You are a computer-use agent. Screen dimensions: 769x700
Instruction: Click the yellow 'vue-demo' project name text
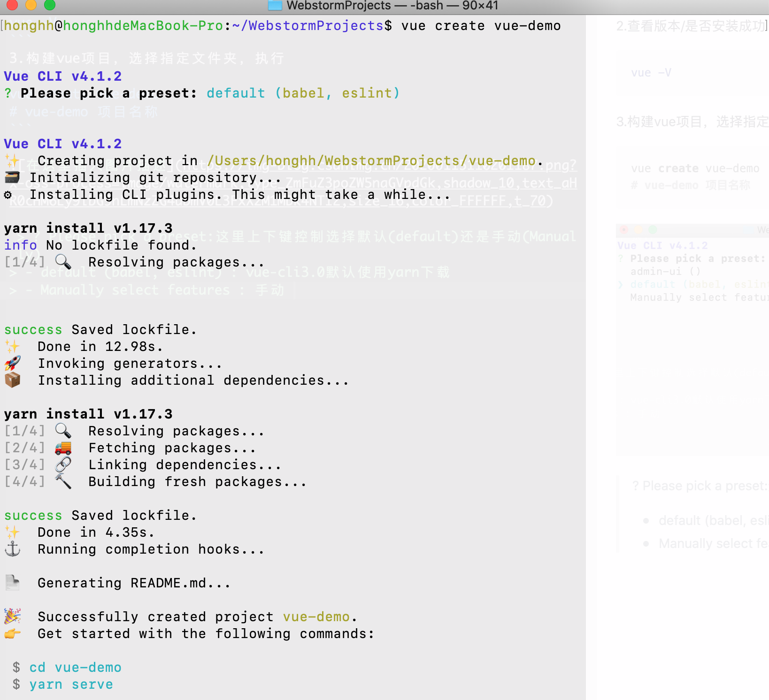coord(316,617)
